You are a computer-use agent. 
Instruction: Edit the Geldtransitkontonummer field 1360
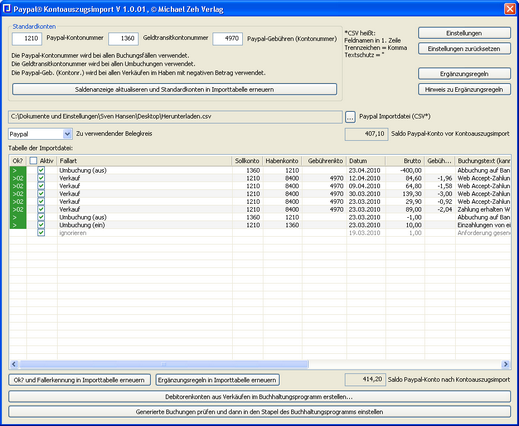tap(123, 39)
